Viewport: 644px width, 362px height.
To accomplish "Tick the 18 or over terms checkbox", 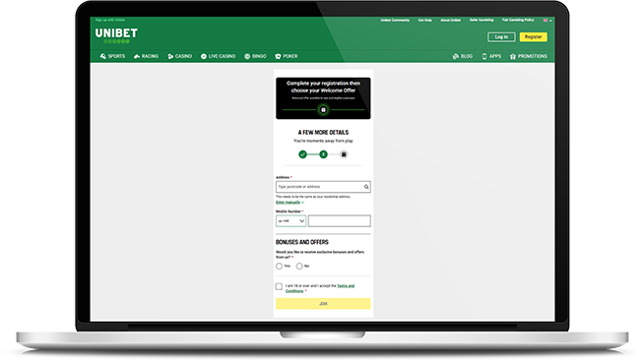I will [x=279, y=286].
